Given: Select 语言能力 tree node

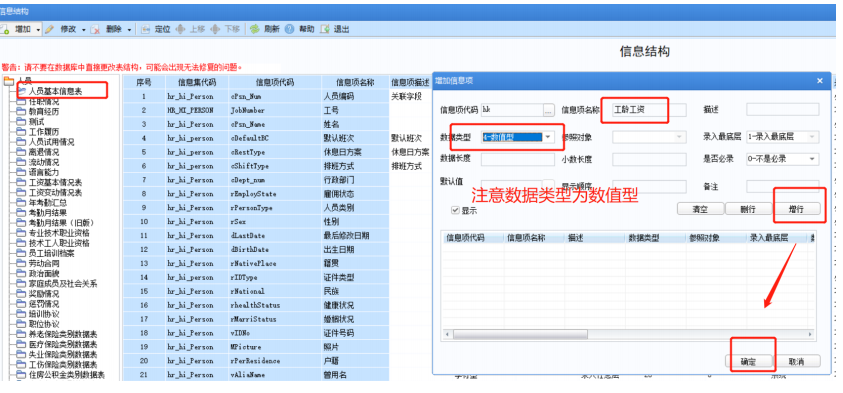Looking at the screenshot, I should (x=44, y=173).
